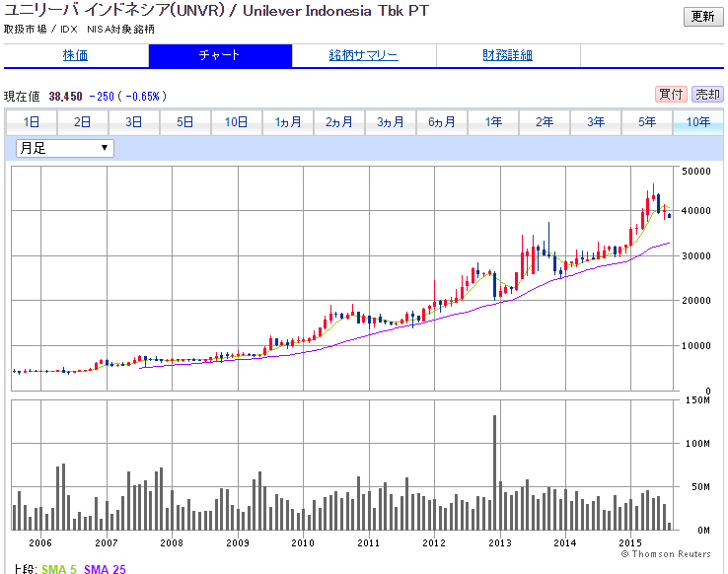Open the 月足 candle interval dropdown
Viewport: 728px width, 574px height.
[65, 149]
